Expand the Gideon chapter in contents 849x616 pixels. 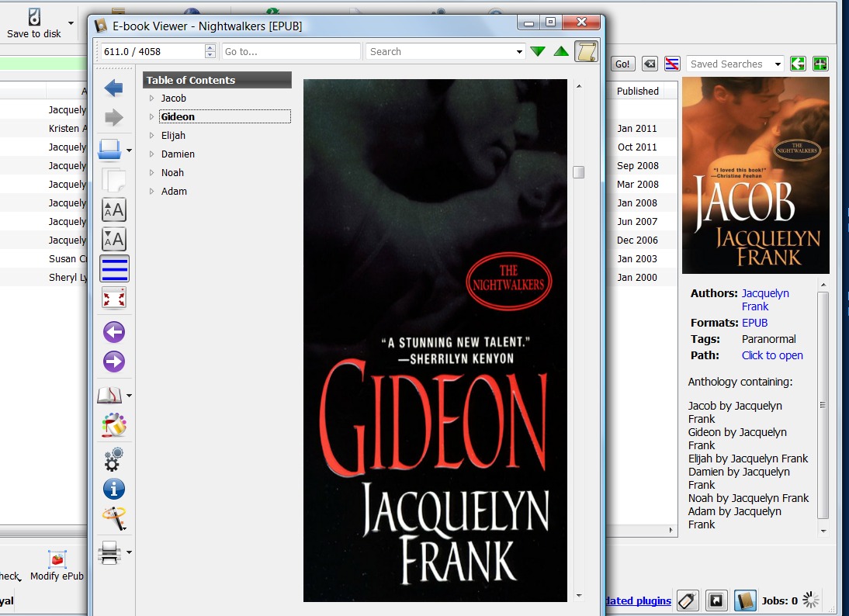tap(151, 116)
